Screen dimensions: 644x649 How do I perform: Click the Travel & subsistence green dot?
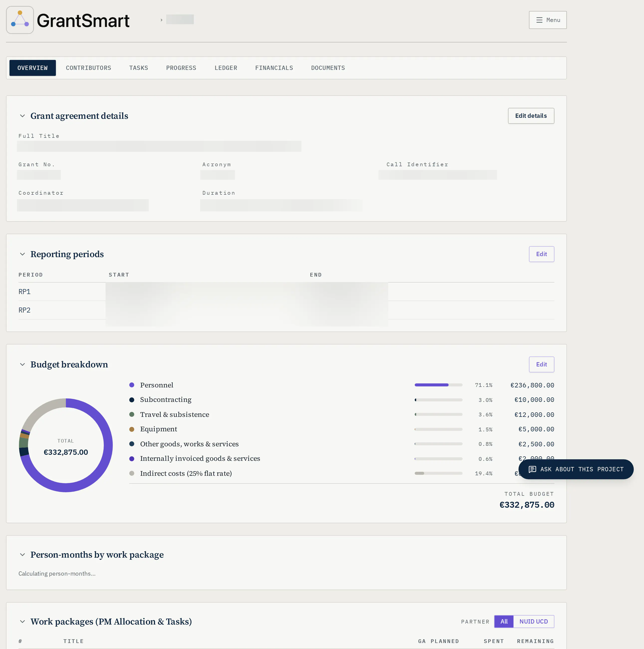coord(132,415)
